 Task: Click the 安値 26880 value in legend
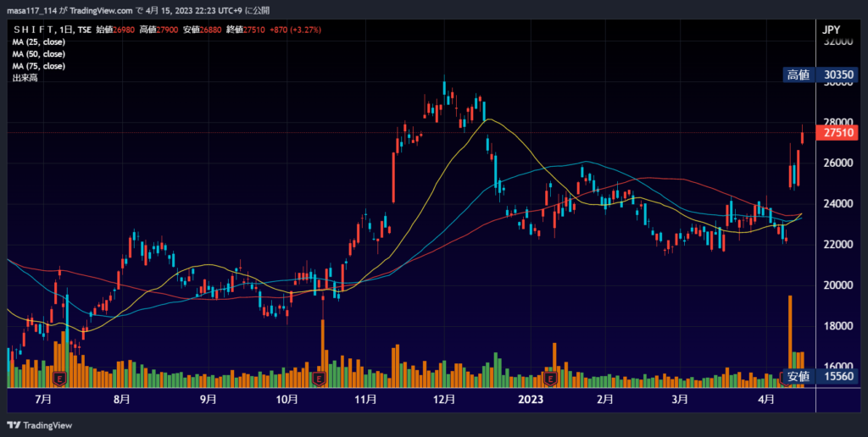[202, 30]
